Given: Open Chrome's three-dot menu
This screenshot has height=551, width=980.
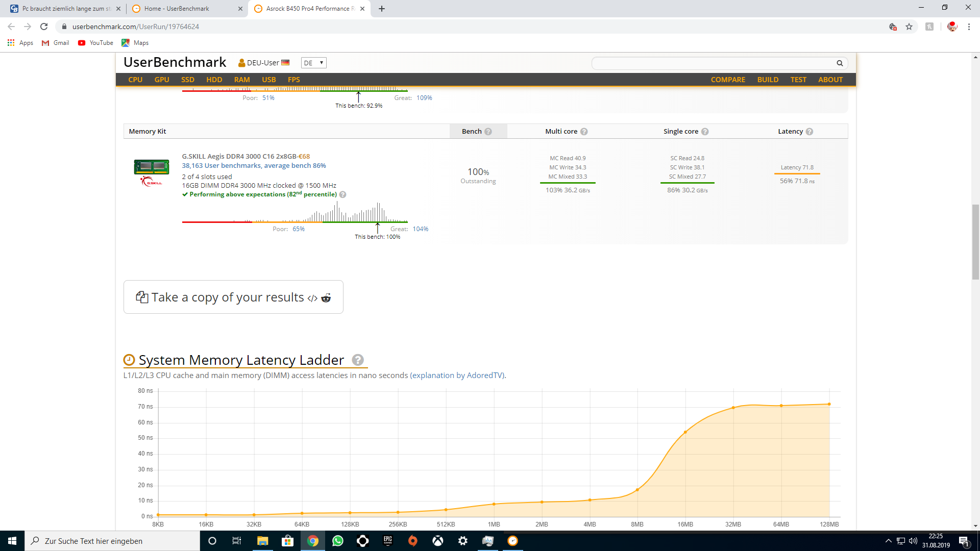Looking at the screenshot, I should point(969,27).
